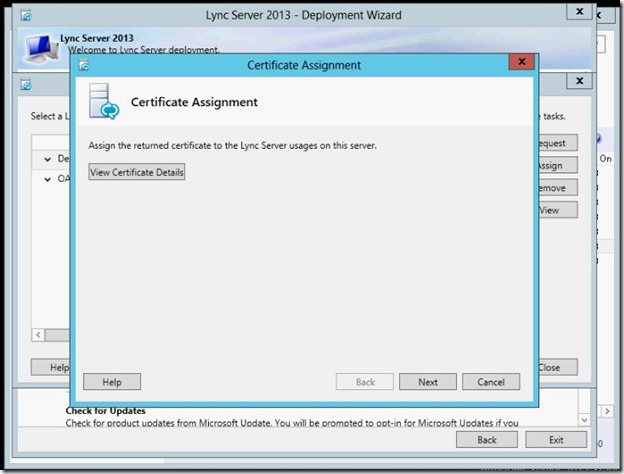Image resolution: width=624 pixels, height=474 pixels.
Task: Click the Deployment Wizard scroll down arrow
Action: coord(584,419)
